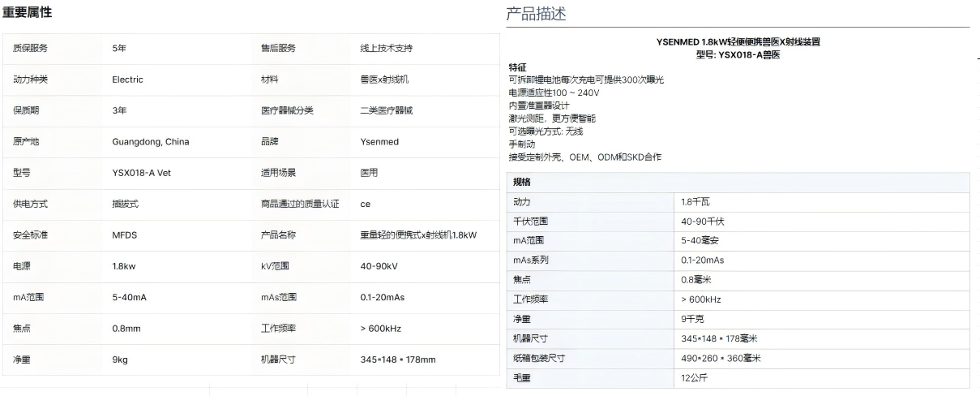This screenshot has height=396, width=980.
Task: Click the 内置准直器设计 feature line
Action: 539,105
